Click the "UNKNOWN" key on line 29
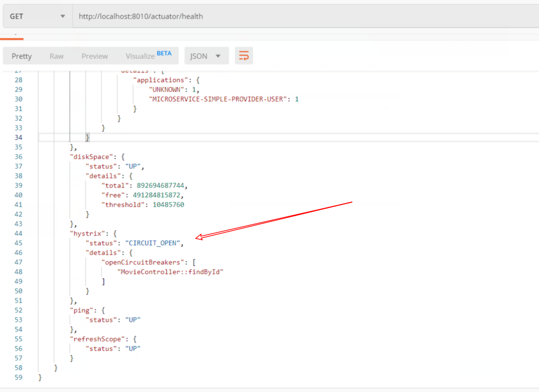 click(167, 90)
